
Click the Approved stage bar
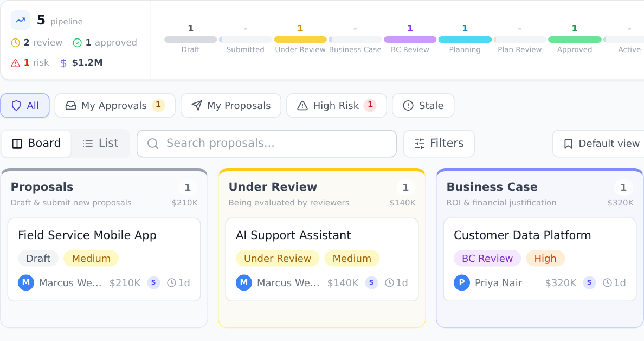(x=575, y=40)
